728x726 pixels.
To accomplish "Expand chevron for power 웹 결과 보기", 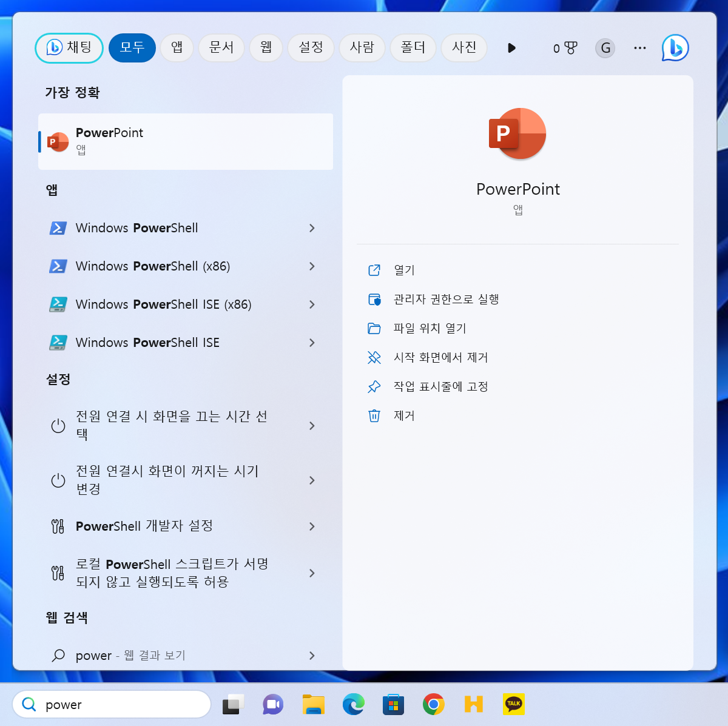I will pyautogui.click(x=312, y=655).
